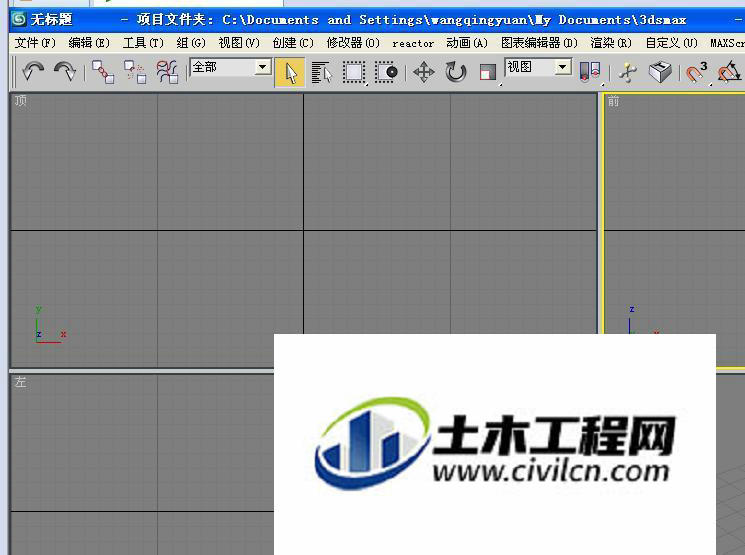
Task: Click the 前 viewport label
Action: (613, 101)
